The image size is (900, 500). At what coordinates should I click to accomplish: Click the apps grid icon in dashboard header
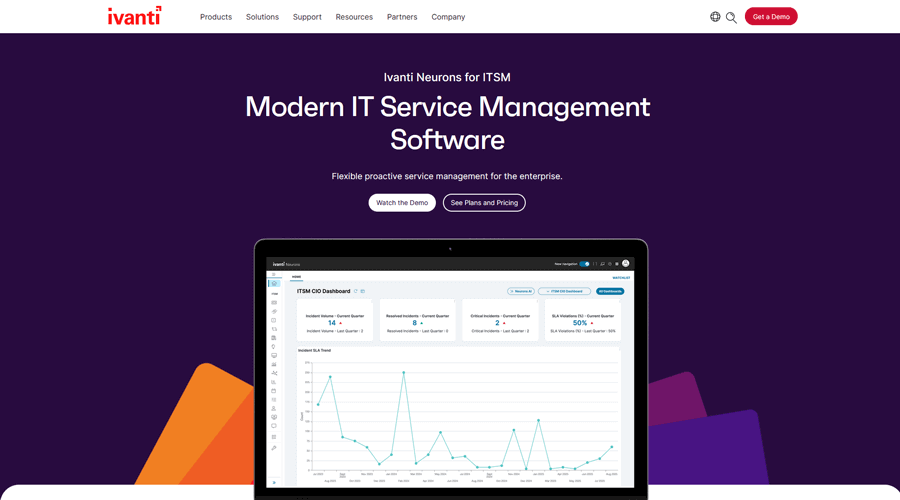coord(616,264)
